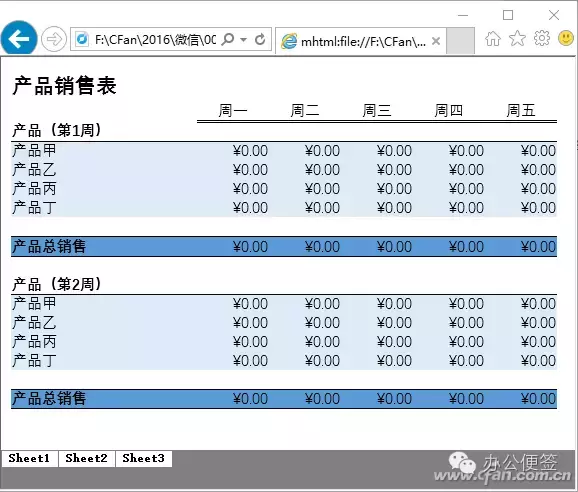Click the Home icon

click(x=493, y=38)
